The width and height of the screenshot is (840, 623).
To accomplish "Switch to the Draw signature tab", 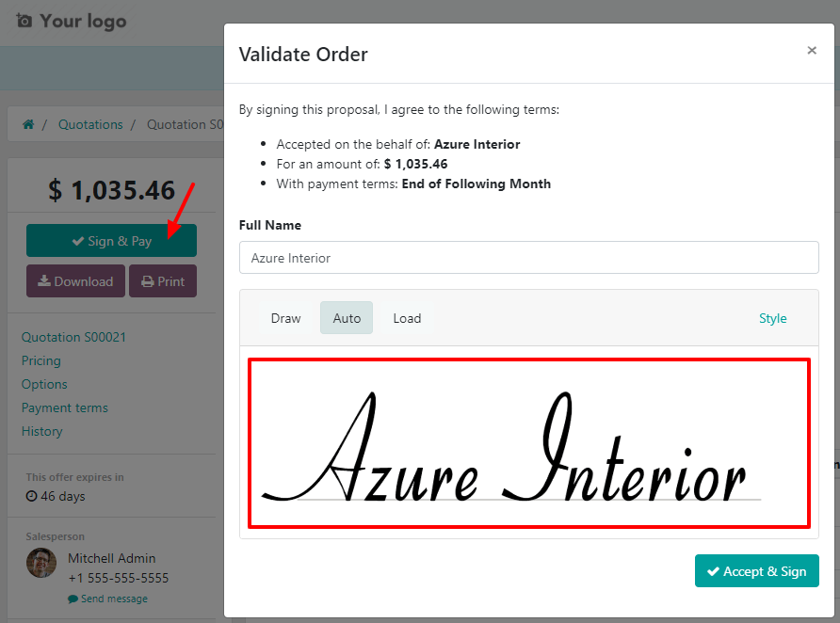I will click(x=285, y=318).
